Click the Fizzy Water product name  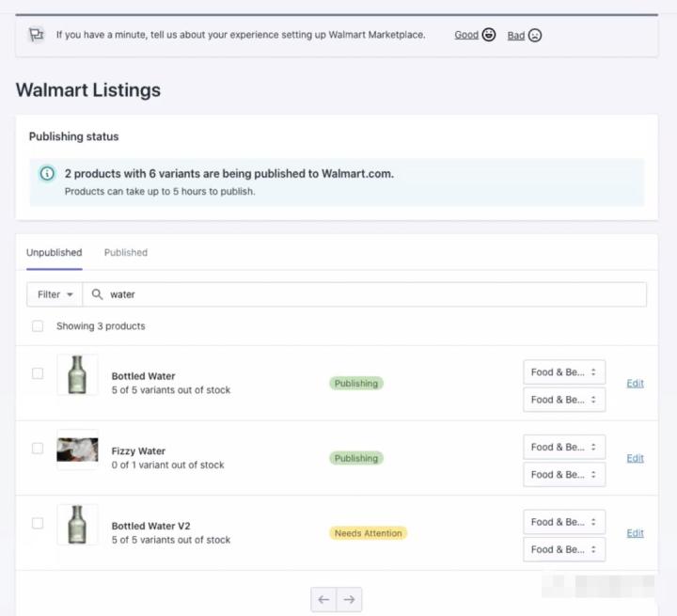(138, 451)
